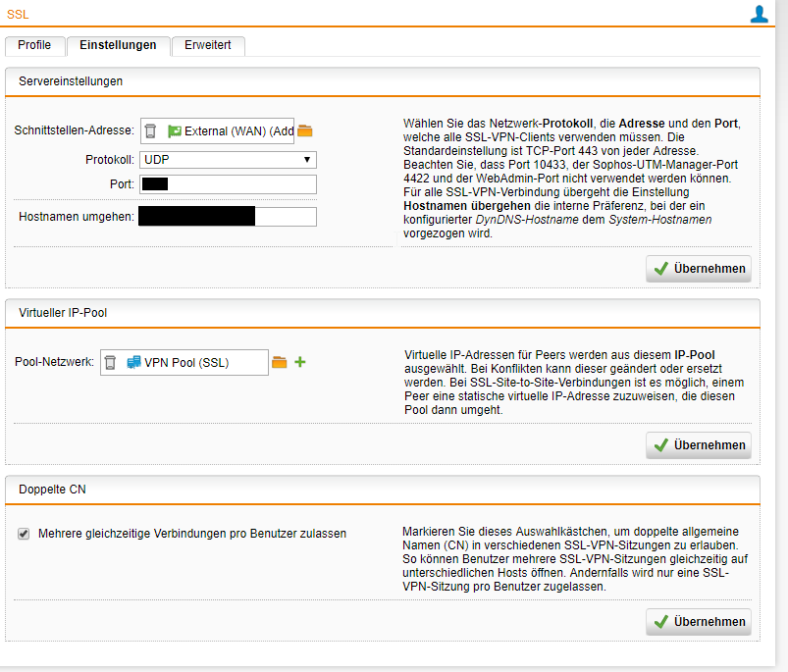
Task: Click the blue VPN Pool network icon
Action: pos(134,363)
